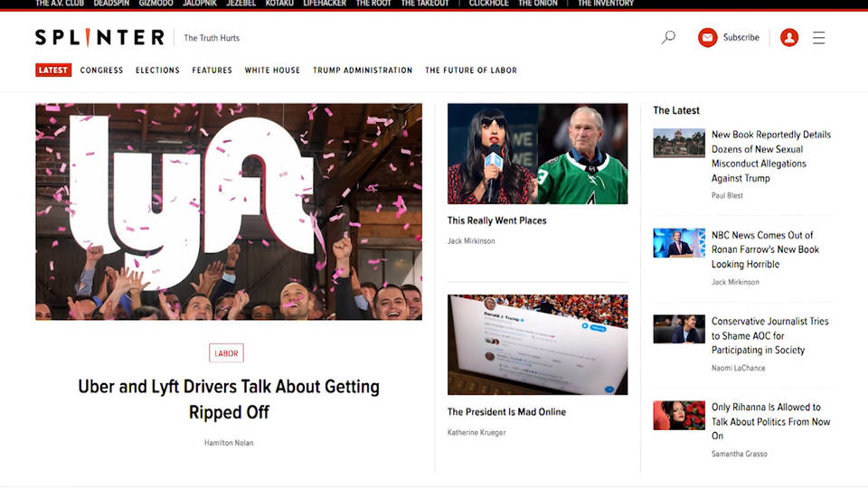
Task: Click the Splinter logo
Action: [x=99, y=38]
